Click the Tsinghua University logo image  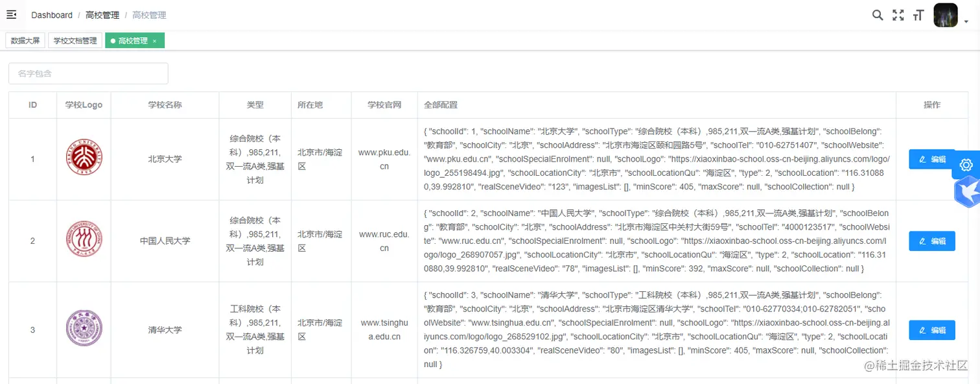(84, 330)
